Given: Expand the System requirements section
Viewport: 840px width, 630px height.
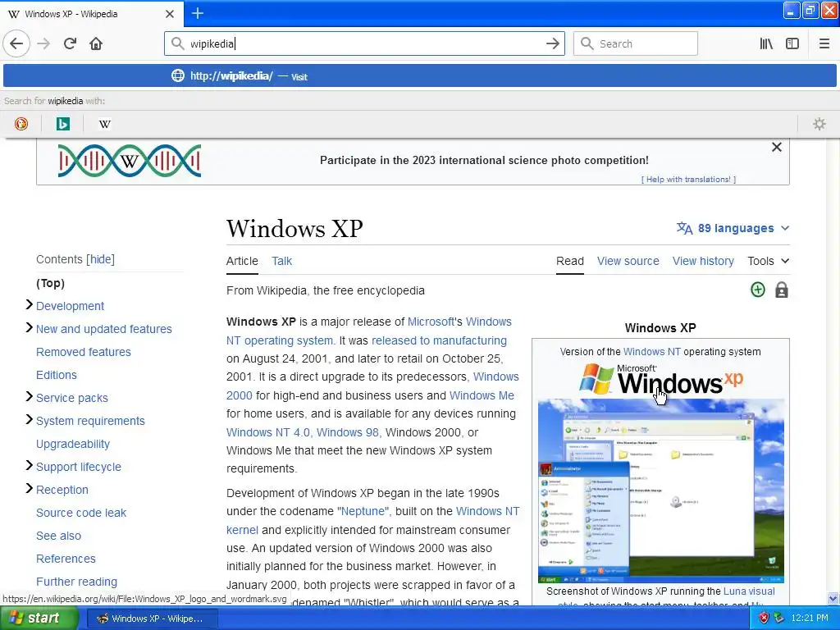Looking at the screenshot, I should [30, 420].
